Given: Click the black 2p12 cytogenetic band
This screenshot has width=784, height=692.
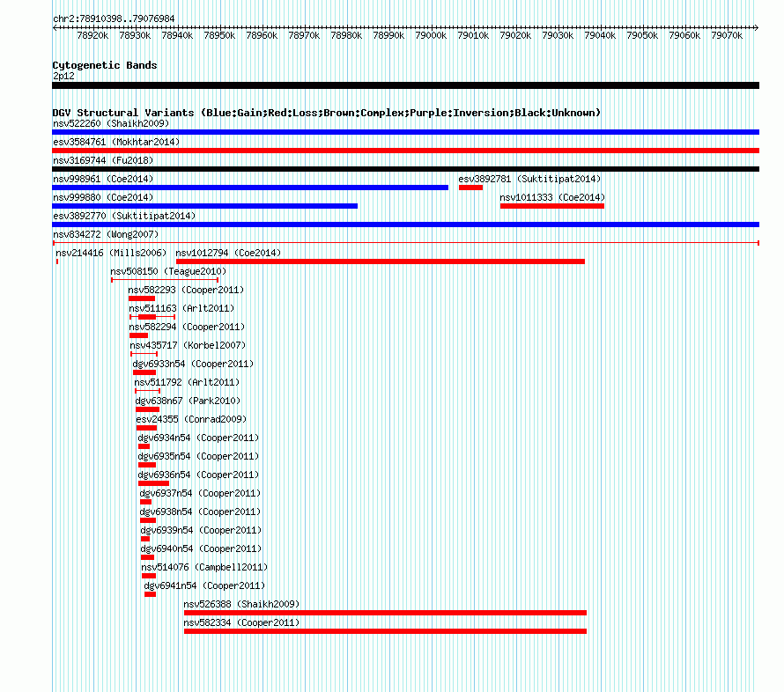Looking at the screenshot, I should coord(405,85).
